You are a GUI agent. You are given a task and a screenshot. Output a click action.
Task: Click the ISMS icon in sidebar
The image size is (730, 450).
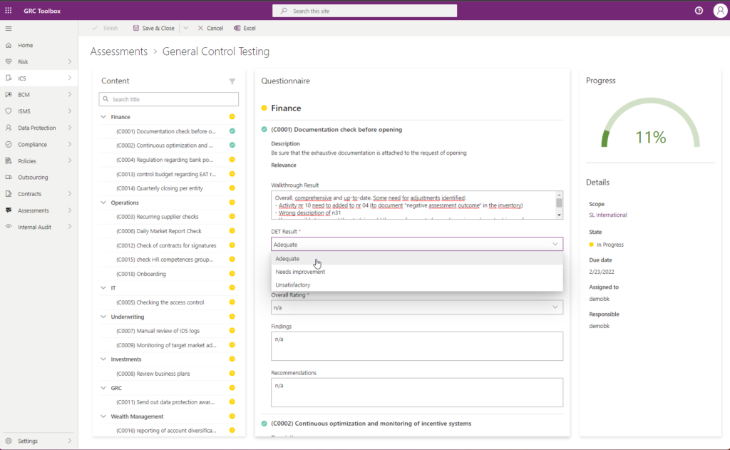[8, 111]
